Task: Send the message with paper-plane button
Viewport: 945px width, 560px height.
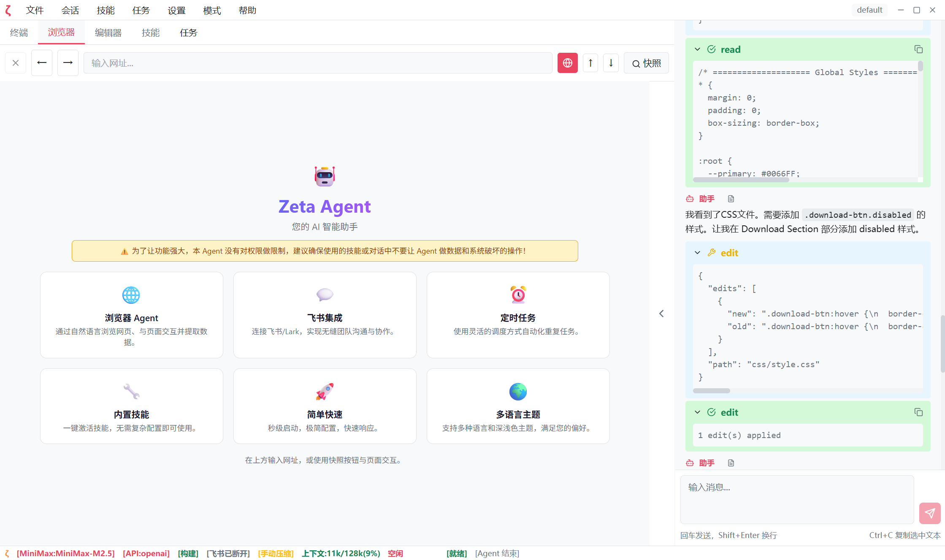Action: coord(930,513)
